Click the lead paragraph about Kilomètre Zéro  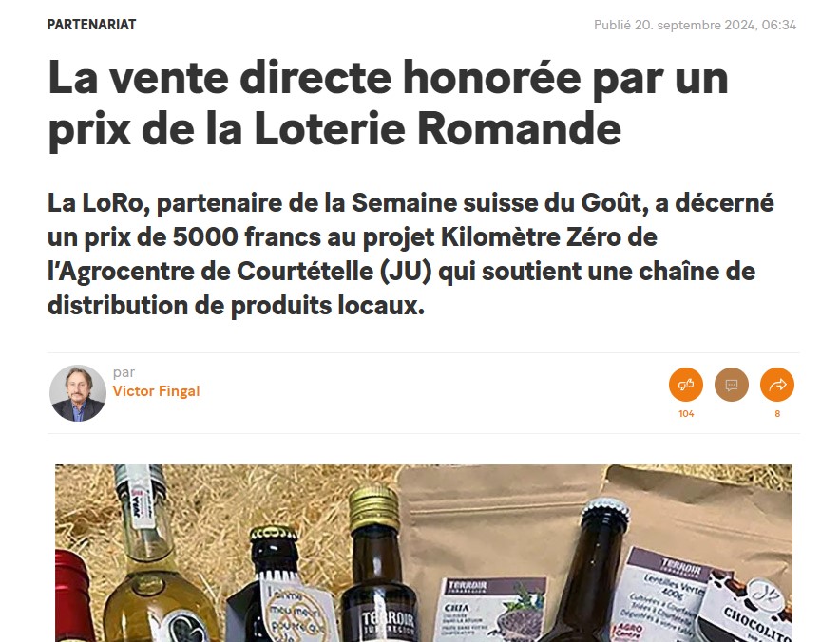pyautogui.click(x=410, y=254)
